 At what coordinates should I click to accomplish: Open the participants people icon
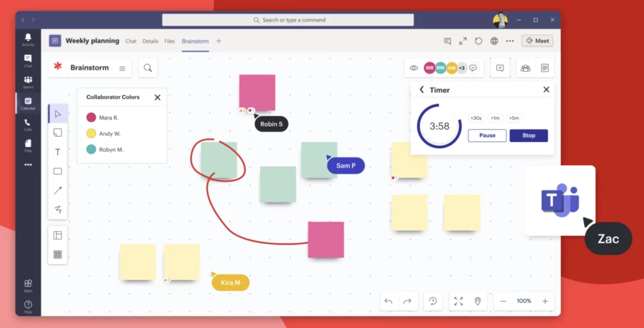pos(526,68)
